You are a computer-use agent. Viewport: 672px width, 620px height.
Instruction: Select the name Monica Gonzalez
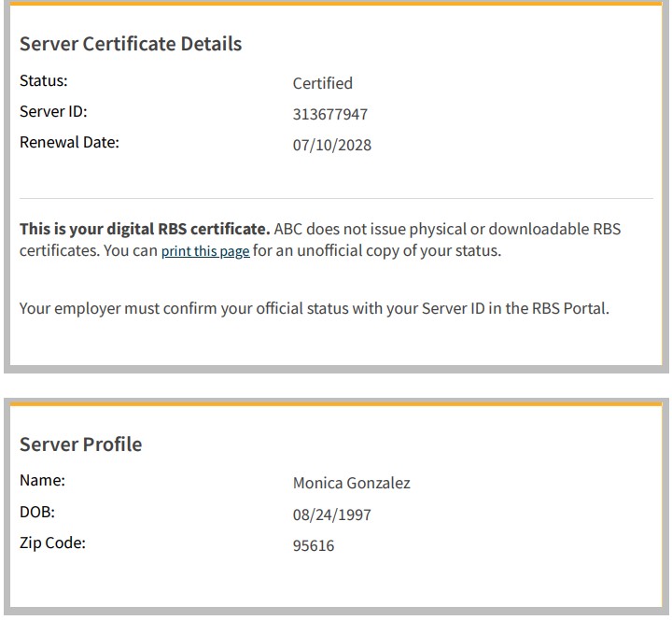point(351,483)
